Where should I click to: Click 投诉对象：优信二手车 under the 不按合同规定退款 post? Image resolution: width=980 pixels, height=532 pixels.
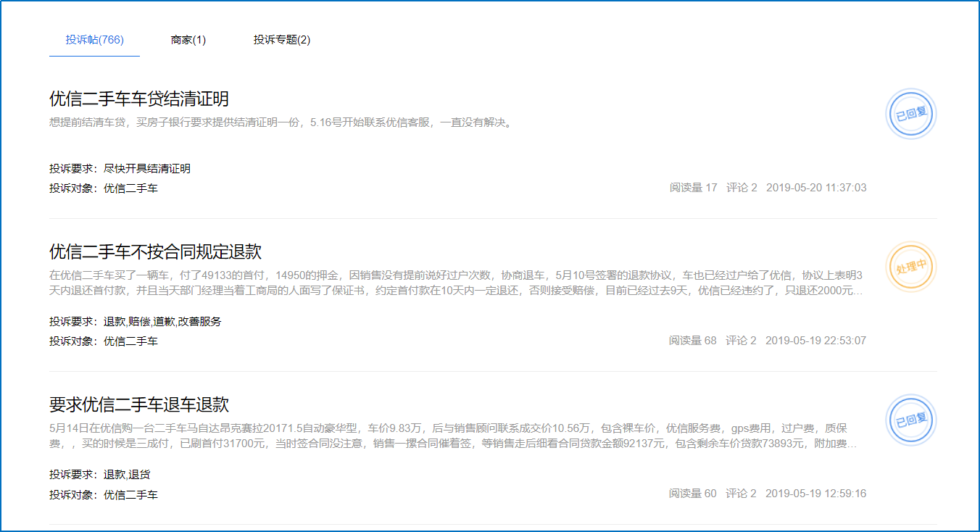pos(104,341)
